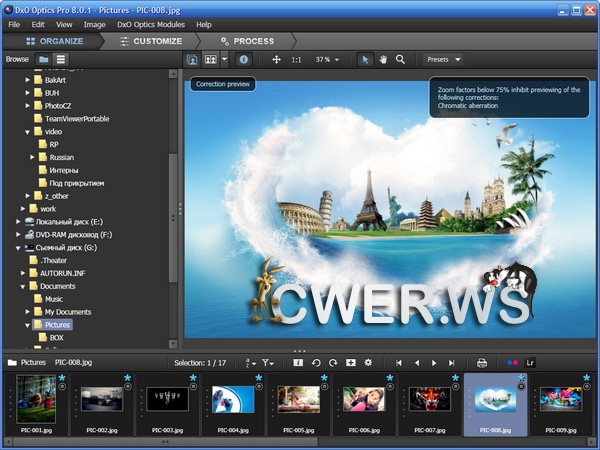Switch browser to the project list view

[x=61, y=60]
